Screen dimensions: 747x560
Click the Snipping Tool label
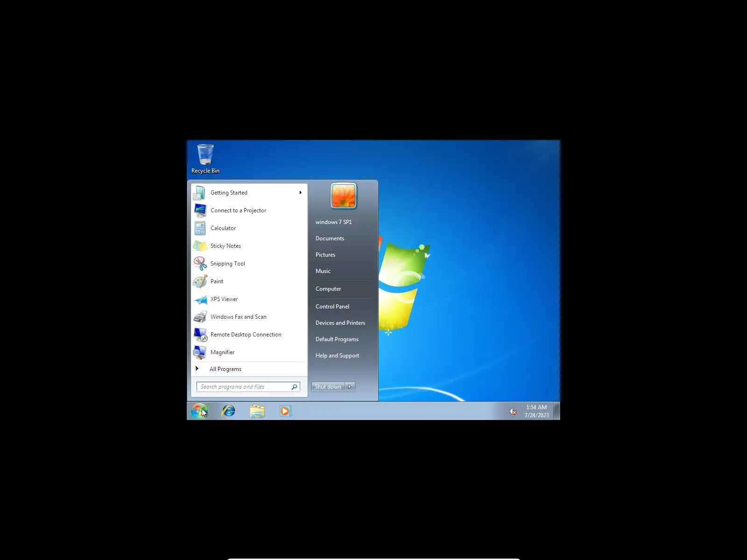227,264
